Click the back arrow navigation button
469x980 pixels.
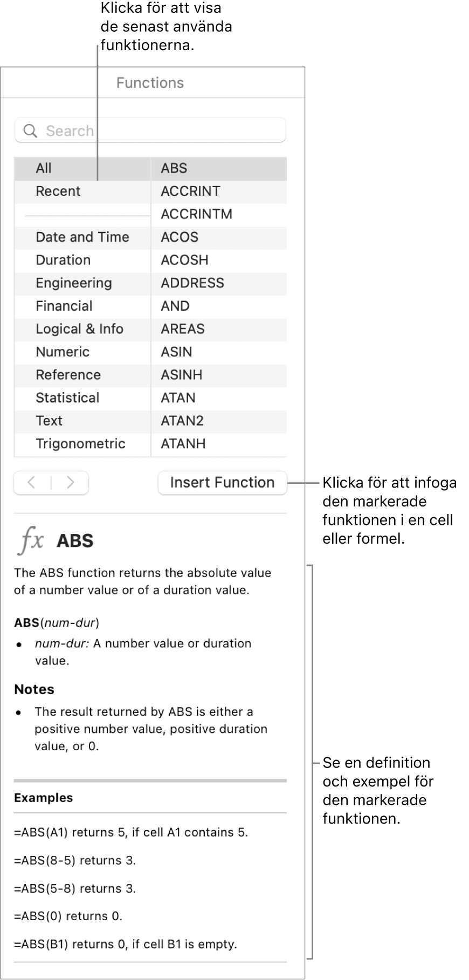pyautogui.click(x=32, y=483)
